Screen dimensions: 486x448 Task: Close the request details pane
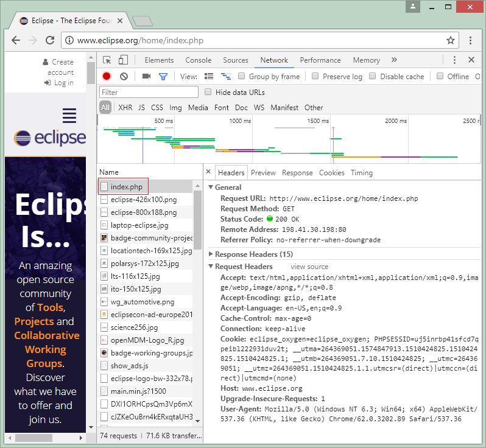click(x=208, y=172)
